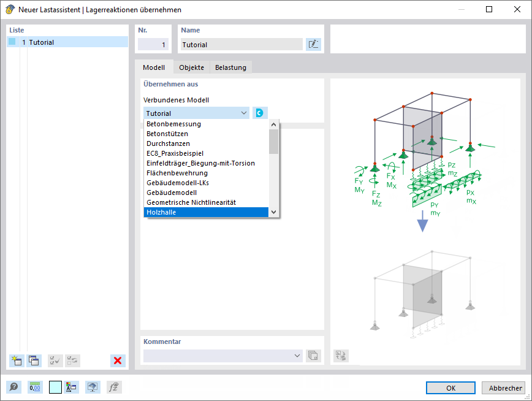Viewport: 532px width, 401px height.
Task: Choose Gebäudemodell in the dropdown list
Action: click(x=207, y=193)
